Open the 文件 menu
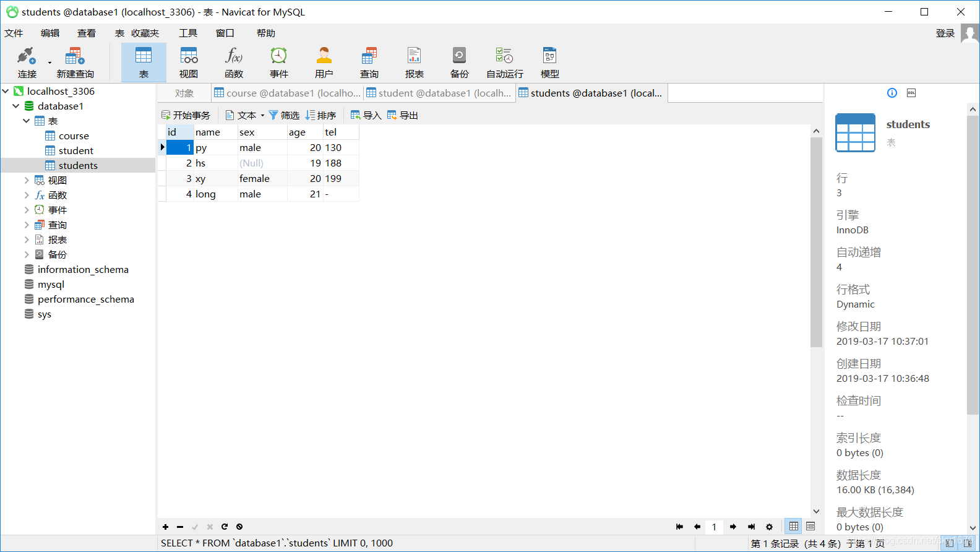 (x=14, y=33)
